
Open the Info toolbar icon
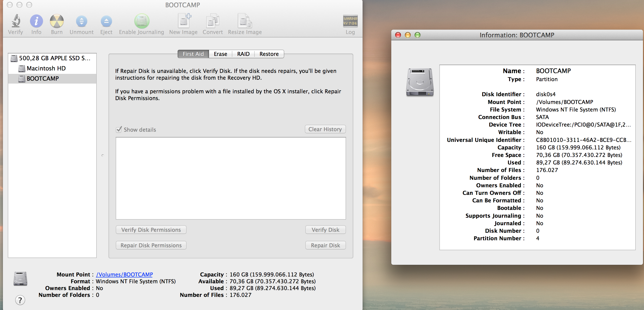coord(36,21)
